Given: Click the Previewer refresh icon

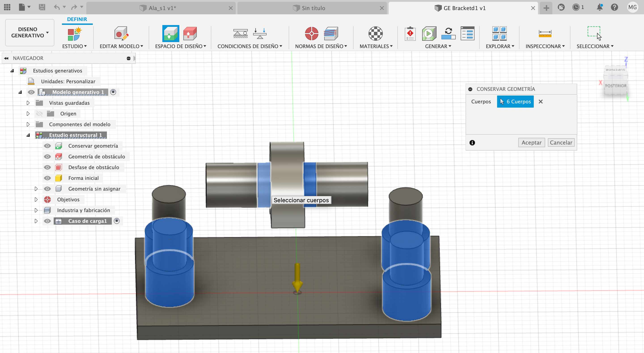Looking at the screenshot, I should click(x=448, y=34).
